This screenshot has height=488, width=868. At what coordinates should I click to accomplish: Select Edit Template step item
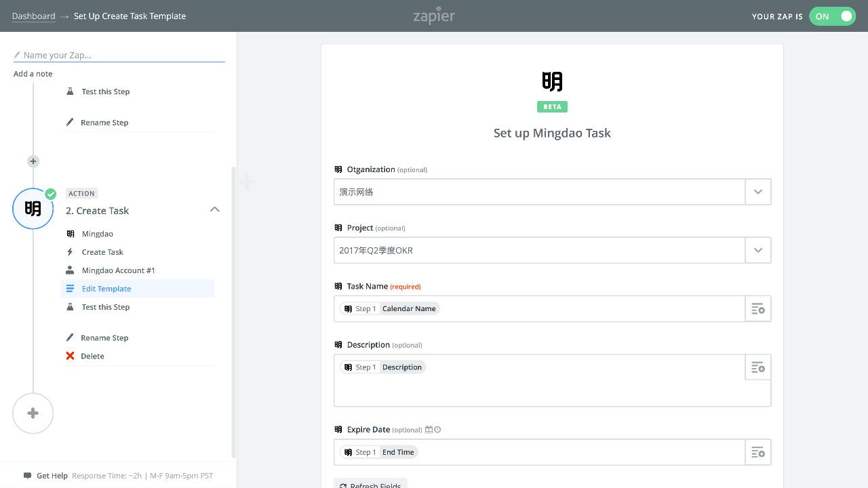(138, 289)
